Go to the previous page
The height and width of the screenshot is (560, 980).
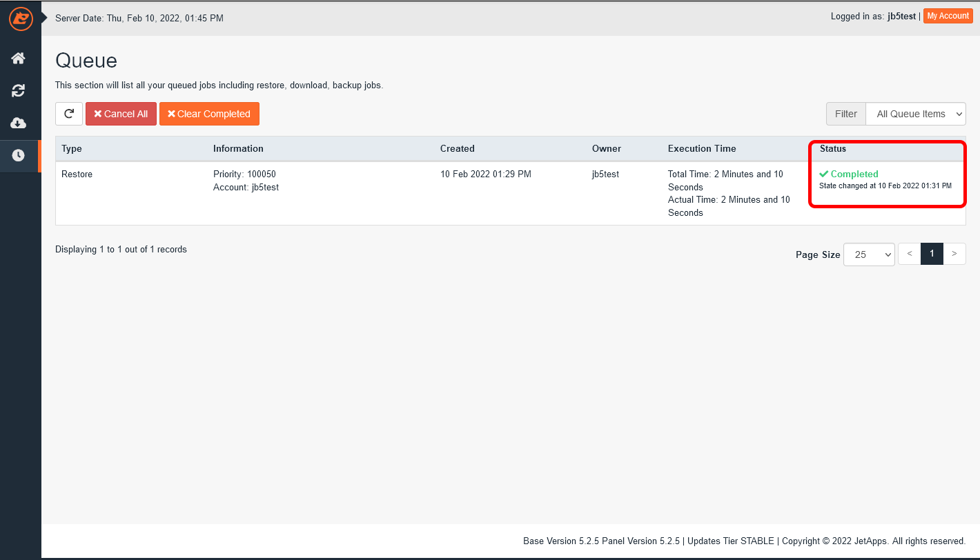(x=909, y=254)
